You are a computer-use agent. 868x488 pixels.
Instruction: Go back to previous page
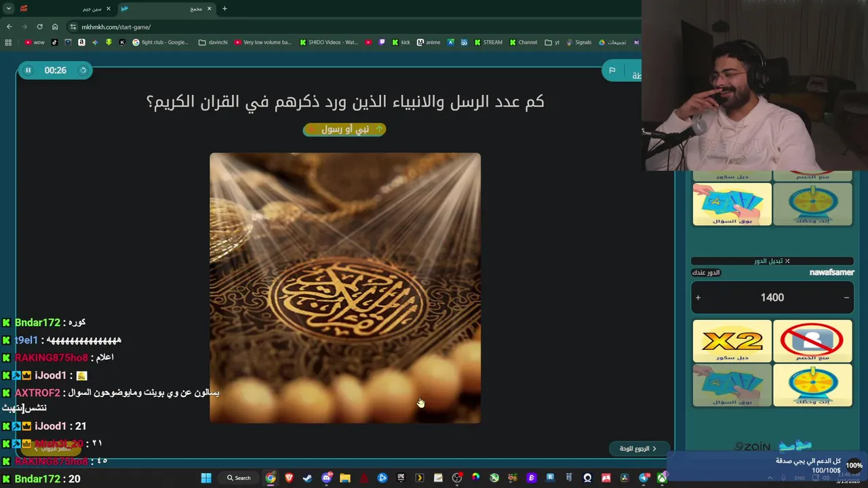(x=9, y=26)
